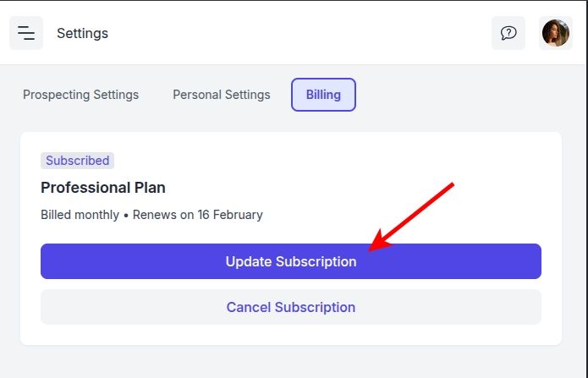This screenshot has width=588, height=378.
Task: Click the "Renews on 16 February" text
Action: [198, 215]
